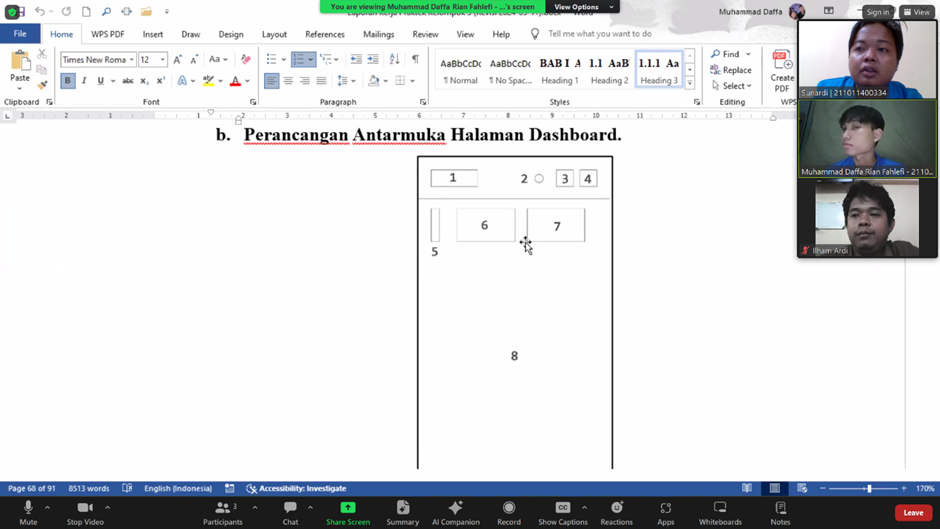Viewport: 940px width, 529px height.
Task: Click the green Share Screen icon
Action: (x=348, y=508)
